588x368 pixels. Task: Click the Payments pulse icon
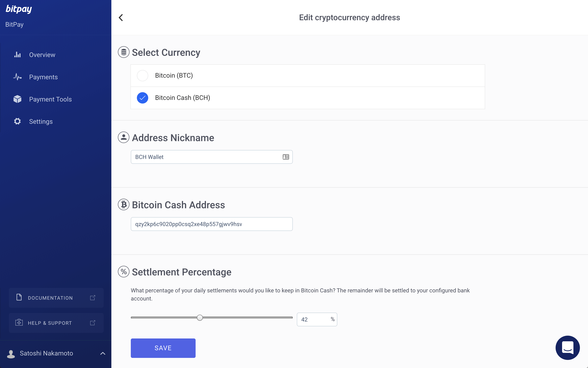pyautogui.click(x=17, y=77)
